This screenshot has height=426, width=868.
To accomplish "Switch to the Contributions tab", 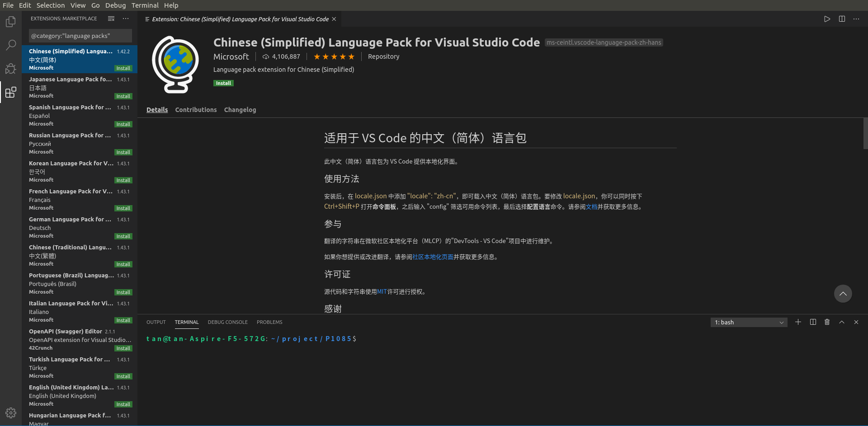I will tap(196, 109).
